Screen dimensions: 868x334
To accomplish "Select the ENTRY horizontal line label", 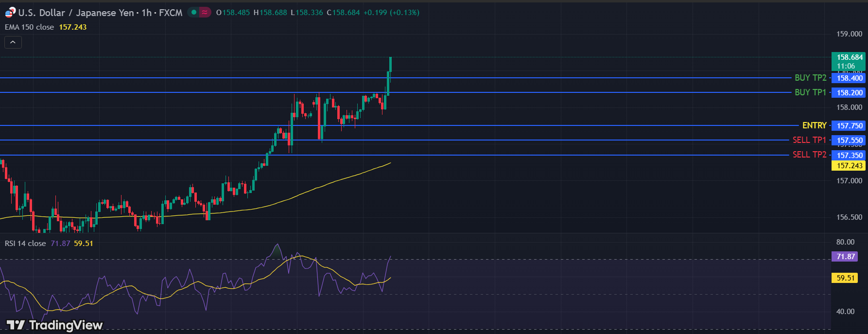I will coord(814,125).
